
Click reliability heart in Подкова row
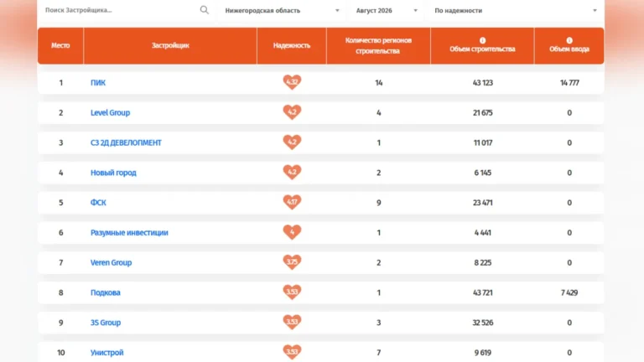click(292, 292)
